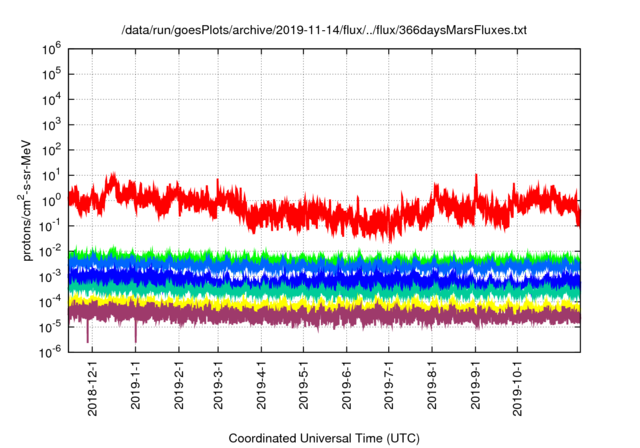This screenshot has width=640, height=448.
Task: Click the 2019-4-1 date label
Action: tap(261, 385)
